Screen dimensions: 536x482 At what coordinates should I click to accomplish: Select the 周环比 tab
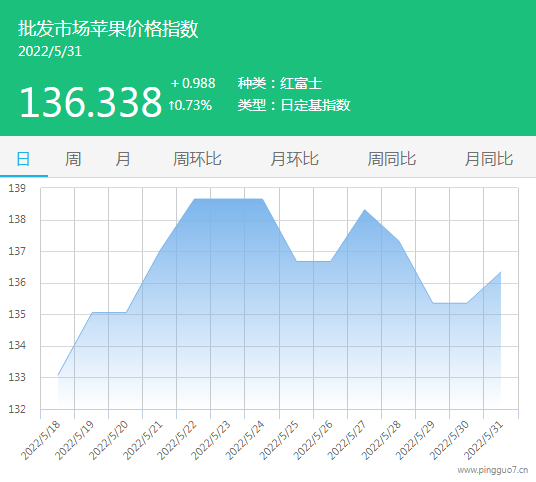point(197,159)
